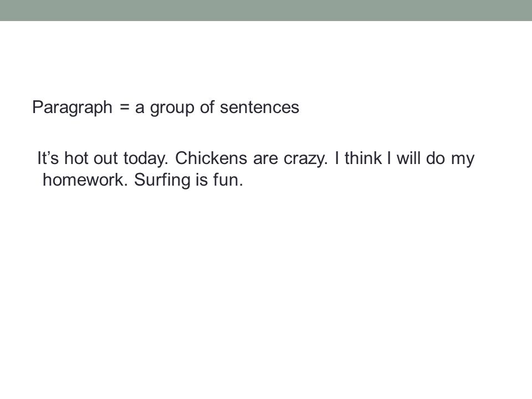Click the equals sign after Paragraph
532x399 pixels.
pyautogui.click(x=125, y=108)
